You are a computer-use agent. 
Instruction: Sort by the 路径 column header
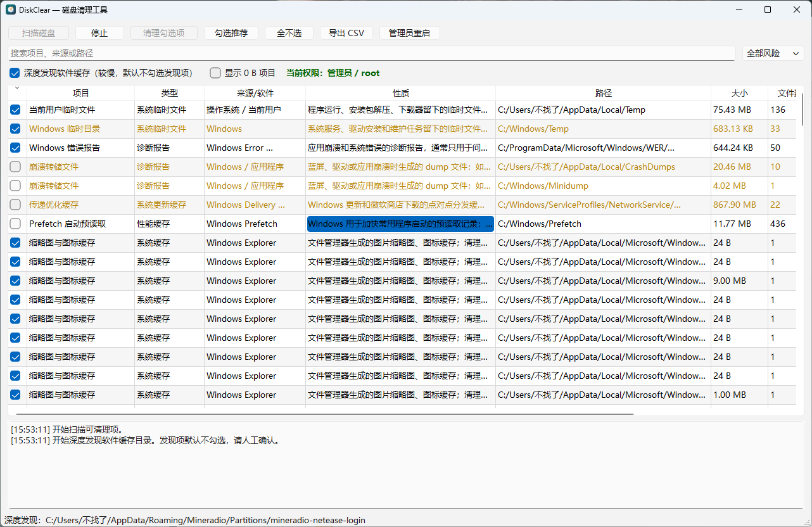tap(604, 93)
